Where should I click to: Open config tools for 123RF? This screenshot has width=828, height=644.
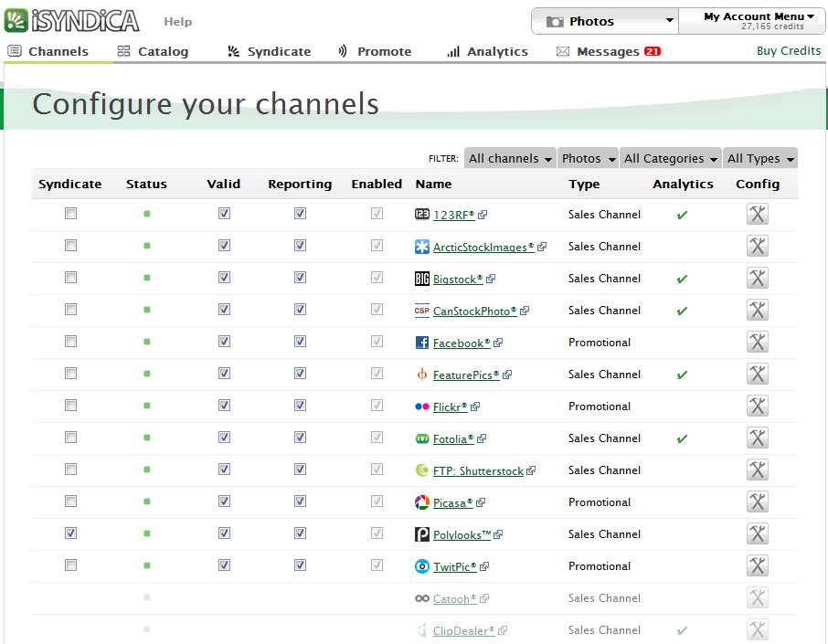point(758,215)
